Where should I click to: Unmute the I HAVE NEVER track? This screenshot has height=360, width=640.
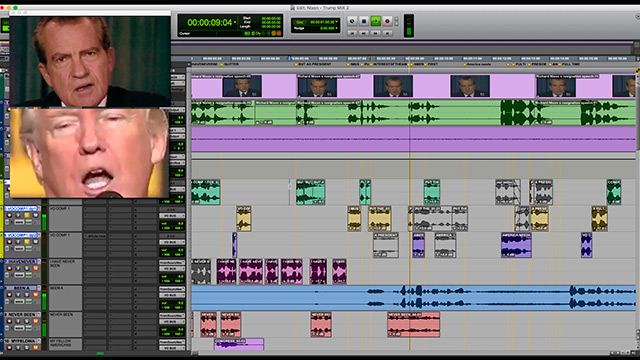pyautogui.click(x=36, y=268)
